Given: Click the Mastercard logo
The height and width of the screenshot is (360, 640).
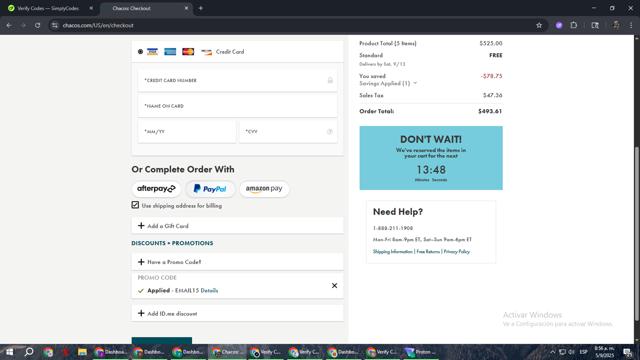Looking at the screenshot, I should (188, 52).
